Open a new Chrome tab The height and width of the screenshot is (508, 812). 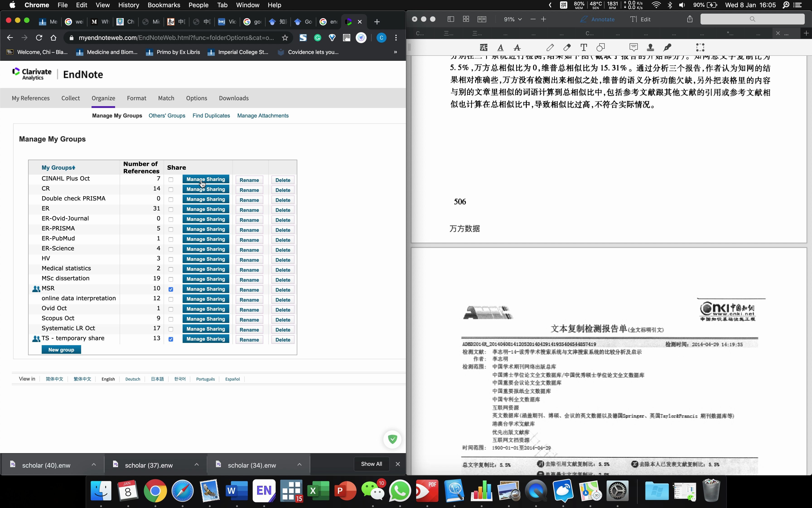pyautogui.click(x=377, y=22)
